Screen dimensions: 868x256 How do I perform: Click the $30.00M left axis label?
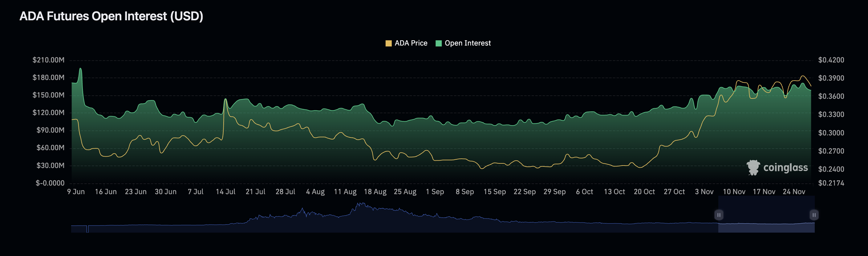50,166
